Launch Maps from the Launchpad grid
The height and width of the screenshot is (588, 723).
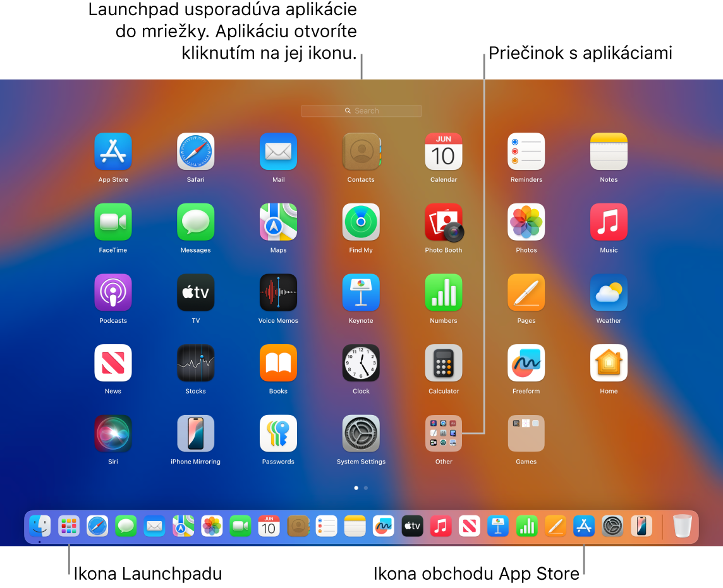point(278,222)
